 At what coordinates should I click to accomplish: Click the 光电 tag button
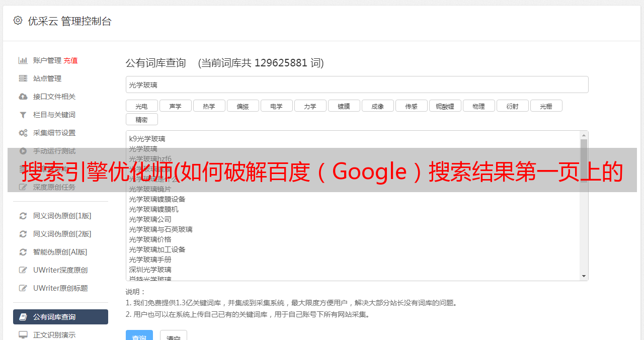click(141, 106)
